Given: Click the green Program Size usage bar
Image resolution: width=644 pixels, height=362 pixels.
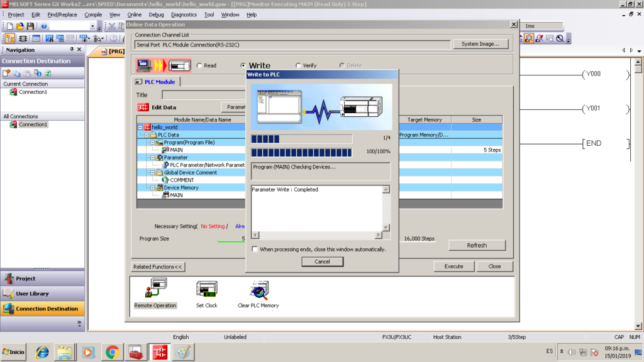Looking at the screenshot, I should 231,241.
